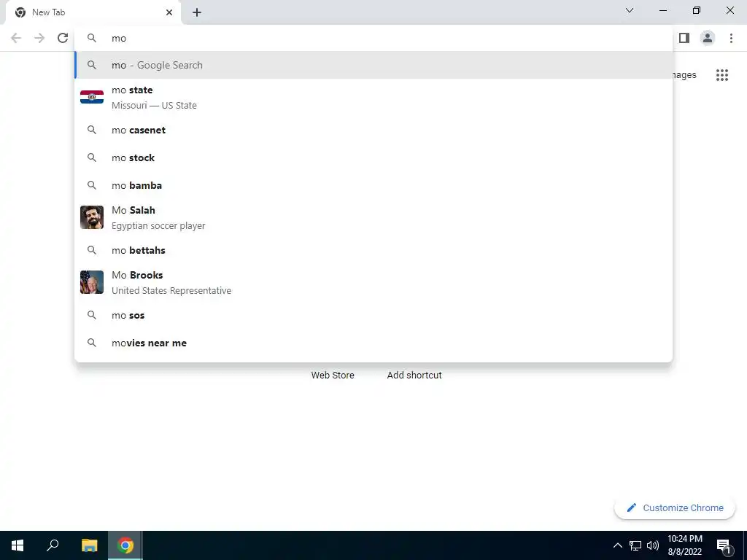Click the search icon beside 'mo casenet'
Screen dimensions: 747x560
tap(92, 130)
